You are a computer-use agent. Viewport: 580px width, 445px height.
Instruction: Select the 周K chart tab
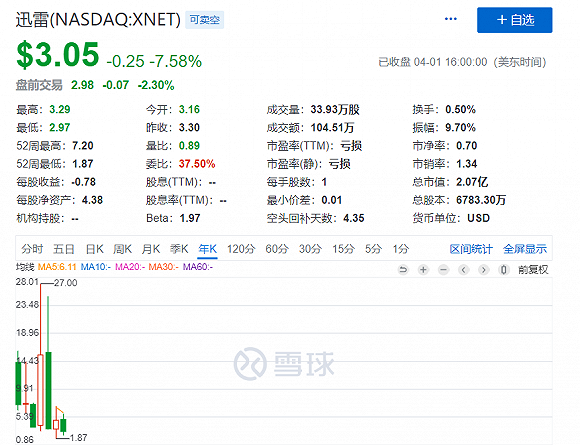pyautogui.click(x=122, y=249)
